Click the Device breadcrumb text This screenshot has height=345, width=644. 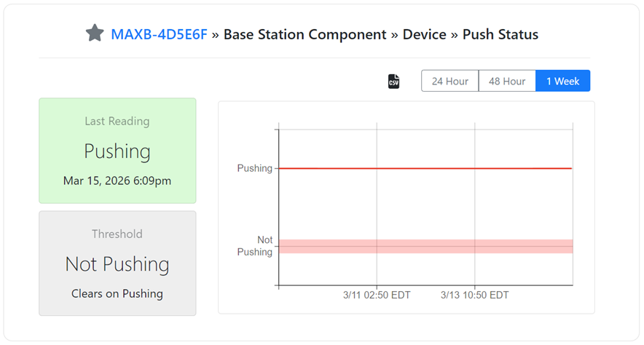point(424,34)
